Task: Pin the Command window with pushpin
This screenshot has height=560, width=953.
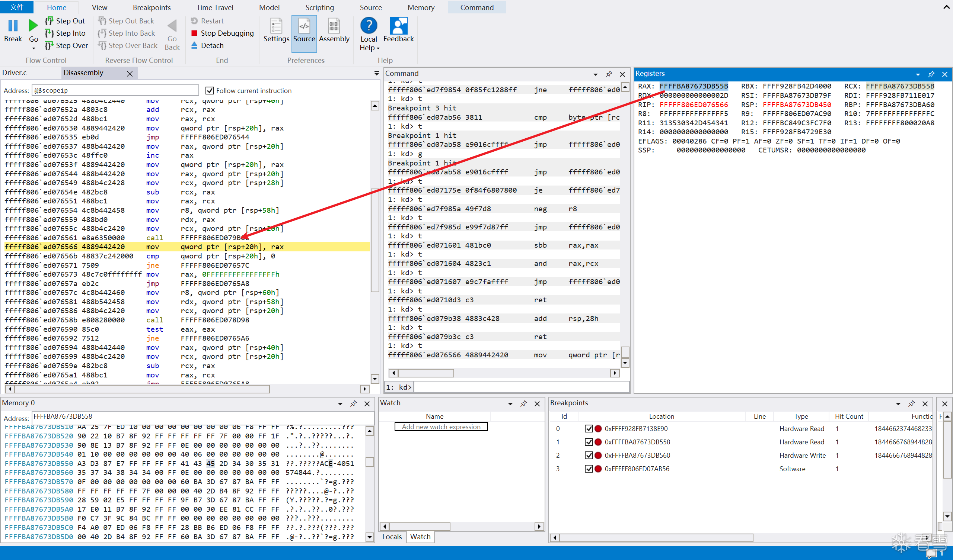Action: coord(609,74)
